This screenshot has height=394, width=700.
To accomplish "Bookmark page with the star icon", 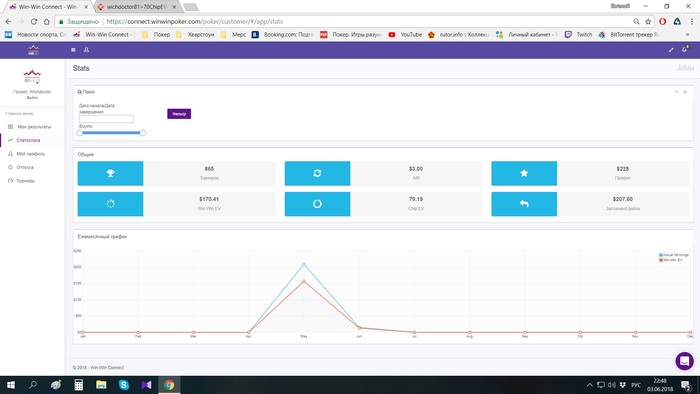I will coord(648,21).
